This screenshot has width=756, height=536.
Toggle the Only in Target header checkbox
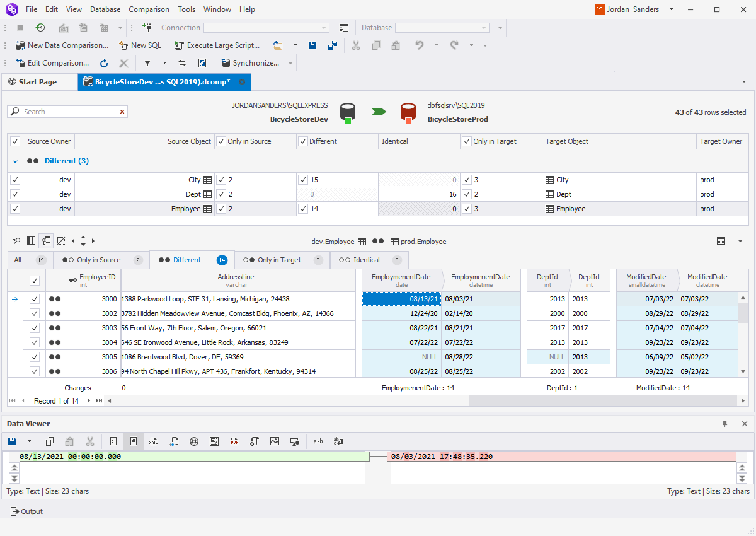[467, 141]
